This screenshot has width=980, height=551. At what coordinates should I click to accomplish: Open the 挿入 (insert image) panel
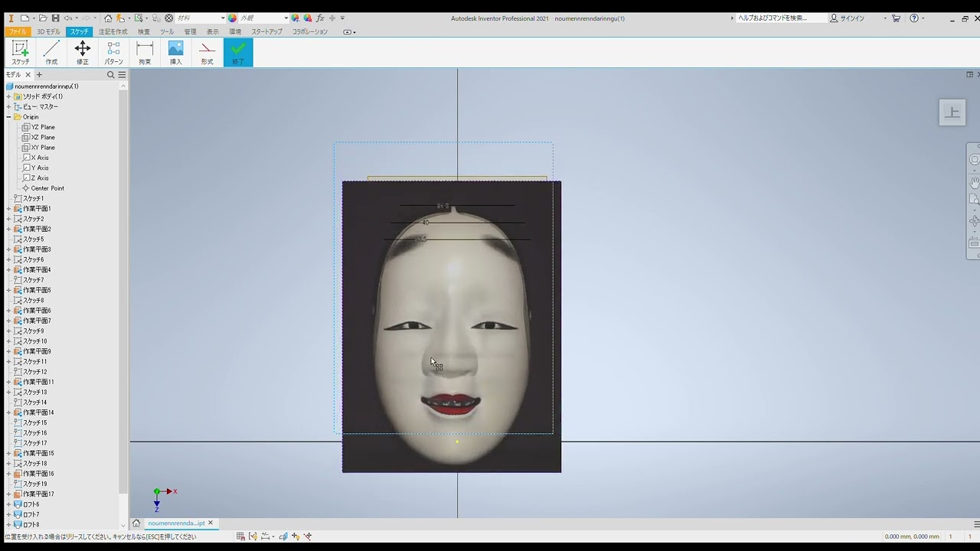click(x=176, y=52)
